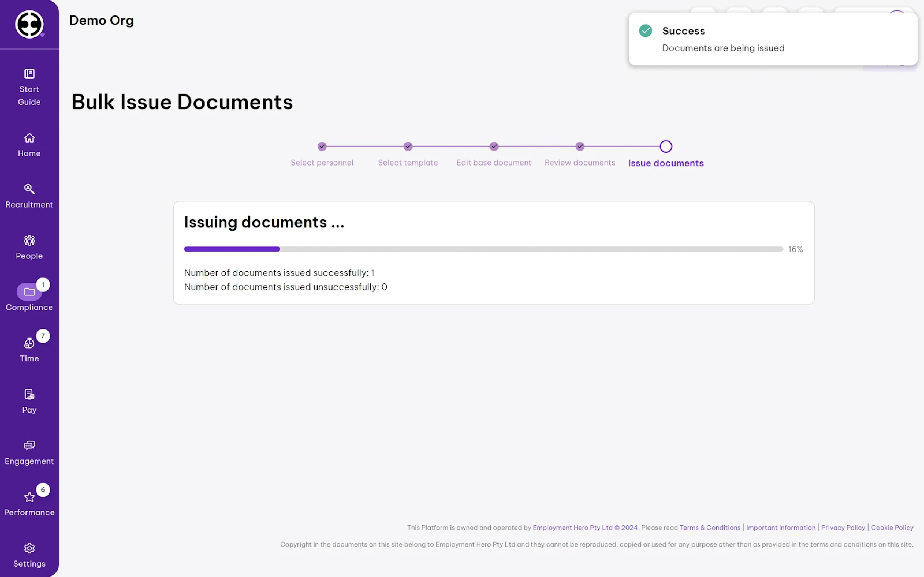Click the 'Issuing documents ...' heading
Screen dimensions: 924x577
[x=264, y=222]
